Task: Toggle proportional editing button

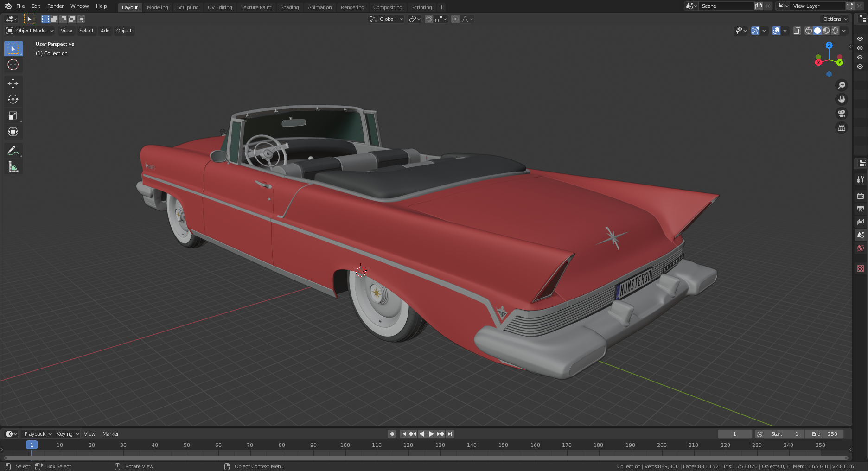Action: (x=455, y=19)
